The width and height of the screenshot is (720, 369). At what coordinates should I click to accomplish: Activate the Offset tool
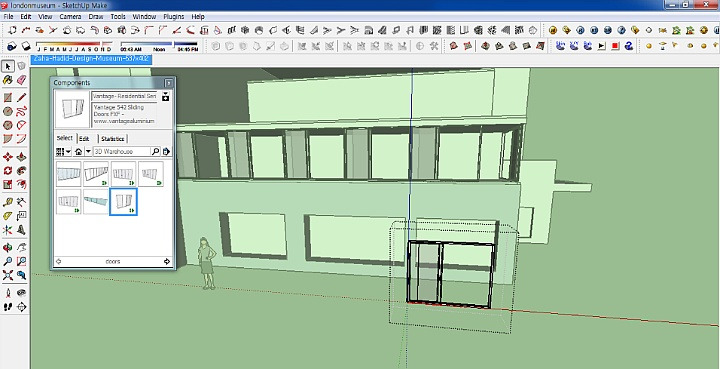(x=21, y=184)
